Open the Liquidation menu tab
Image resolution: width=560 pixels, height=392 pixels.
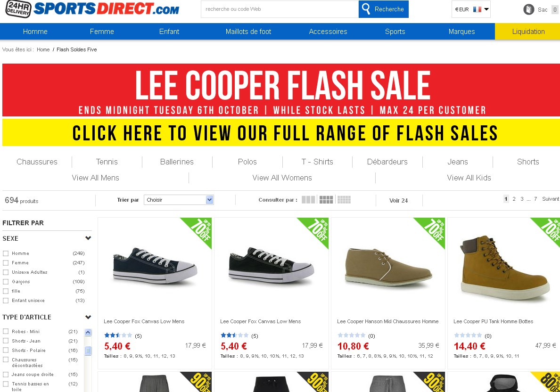coord(528,32)
